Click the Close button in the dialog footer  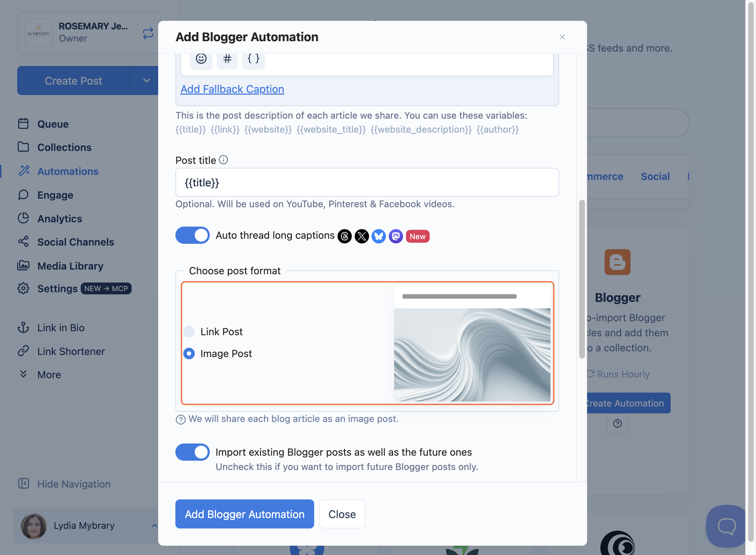pos(342,514)
